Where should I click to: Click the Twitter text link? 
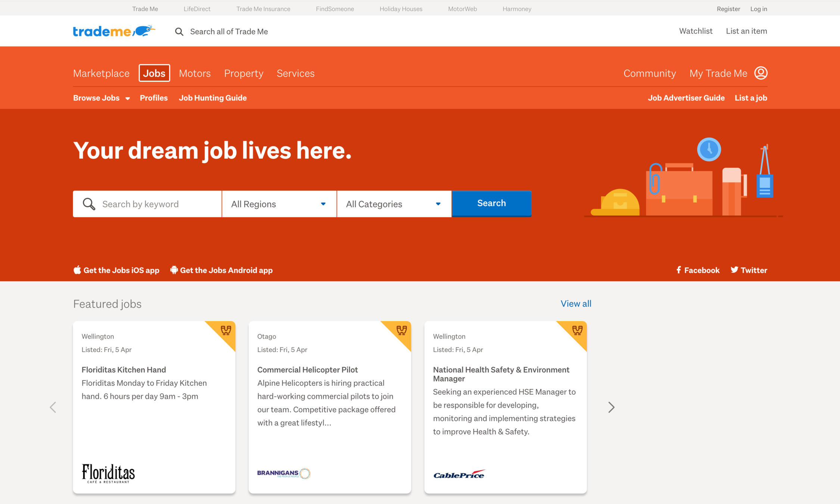coord(754,270)
